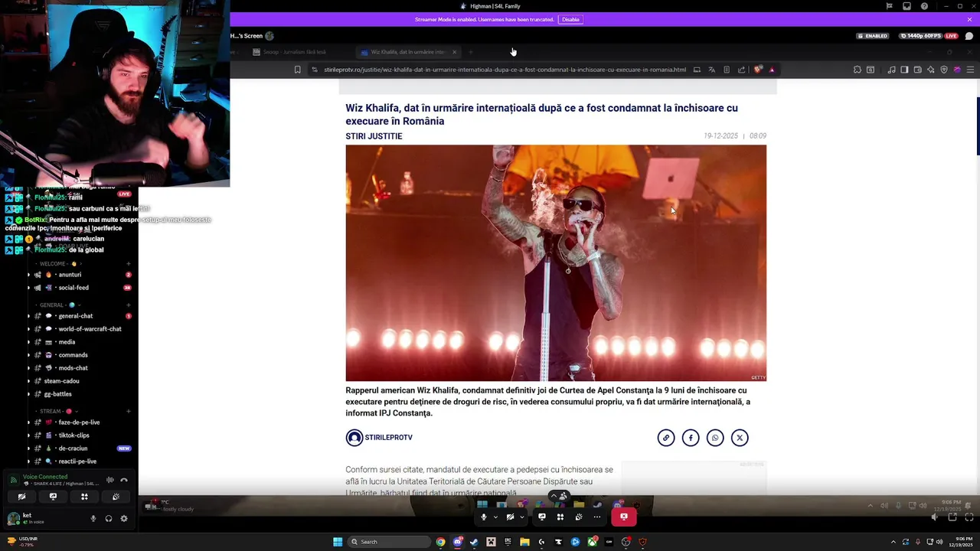Start an activity from the voice panel
The width and height of the screenshot is (980, 551).
[84, 497]
